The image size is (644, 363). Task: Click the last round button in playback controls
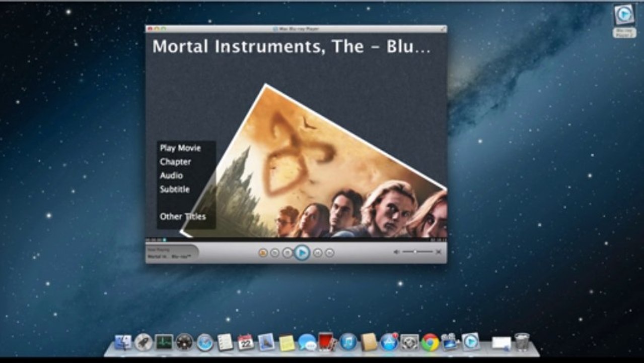tap(329, 253)
